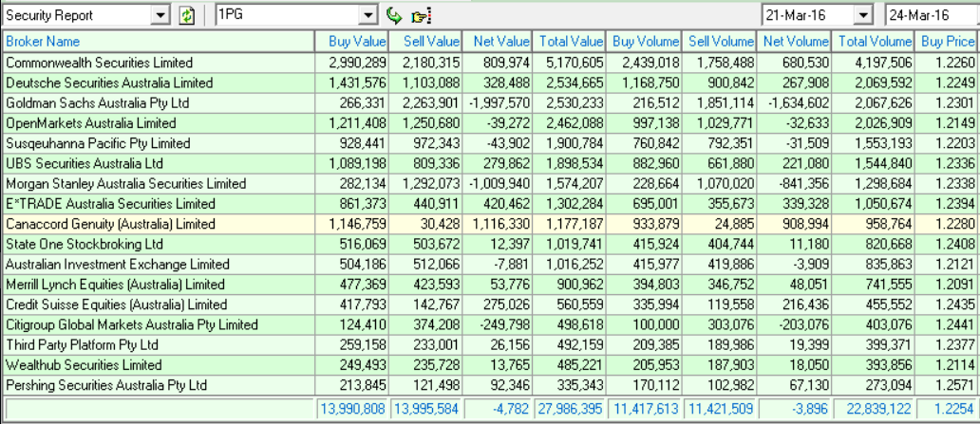The width and height of the screenshot is (980, 424).
Task: Select Citigroup Global Markets Australia Pty Limited
Action: tap(490, 324)
